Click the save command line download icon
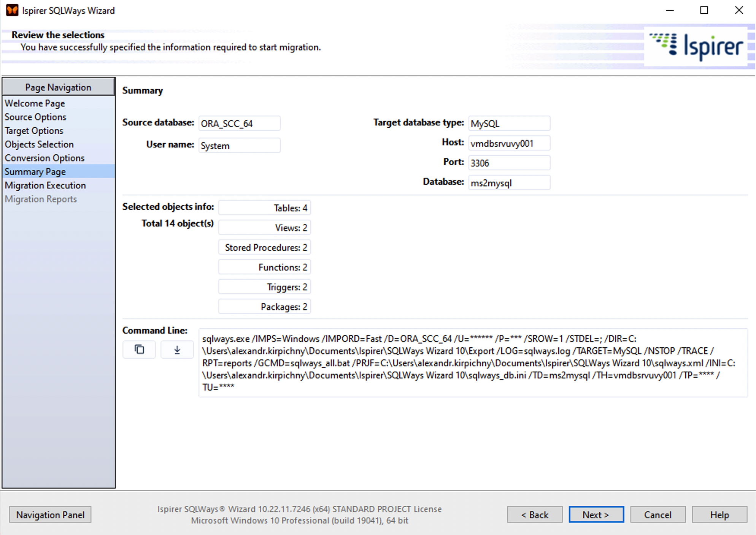 coord(177,349)
